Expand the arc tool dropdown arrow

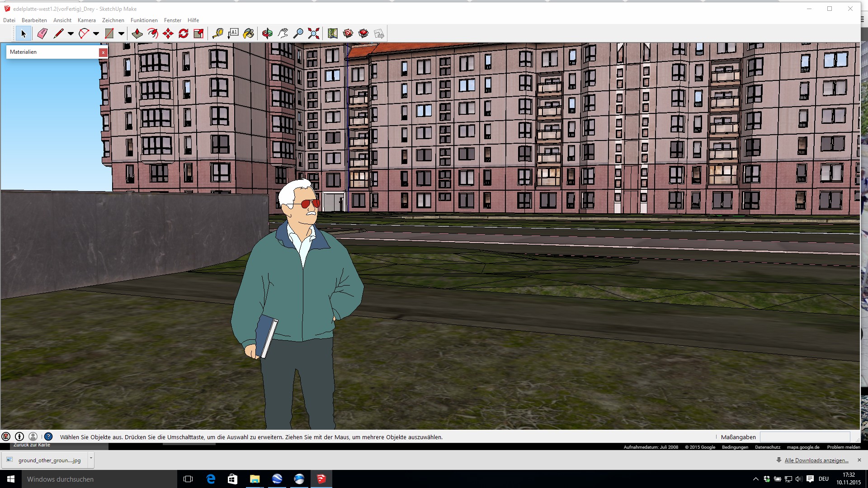tap(96, 33)
